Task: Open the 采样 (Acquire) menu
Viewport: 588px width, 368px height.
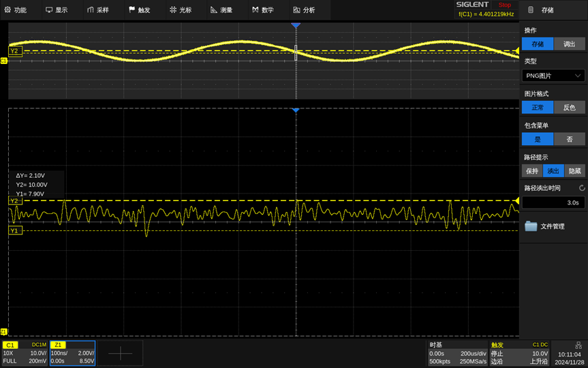Action: click(97, 10)
